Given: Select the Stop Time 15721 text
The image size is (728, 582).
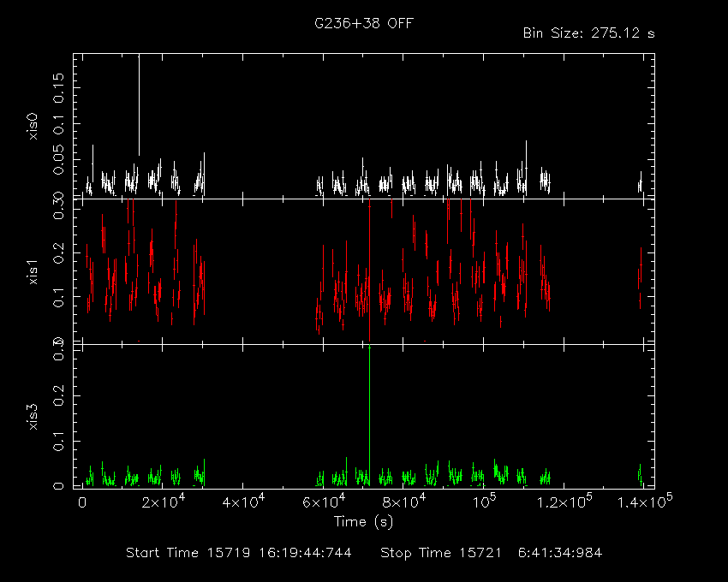Looking at the screenshot, I should click(x=440, y=553).
